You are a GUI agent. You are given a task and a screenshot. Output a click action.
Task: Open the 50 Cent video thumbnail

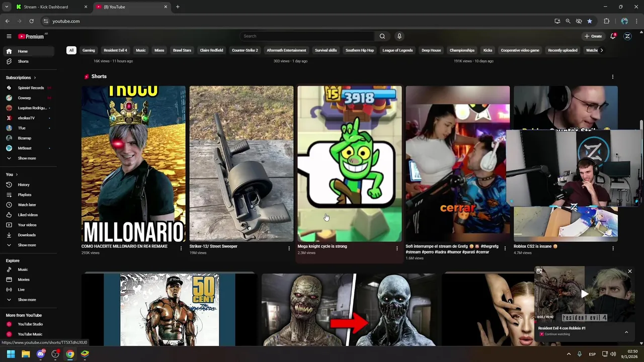coord(170,310)
